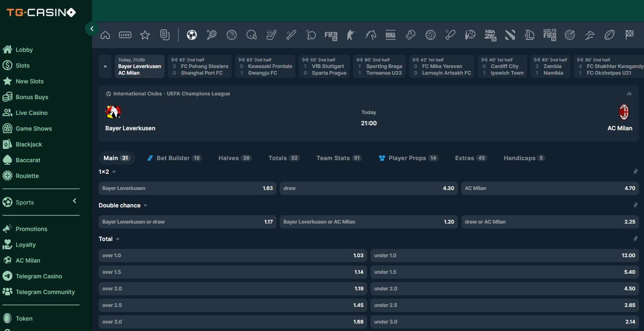This screenshot has height=331, width=644.
Task: Select the American football helmet icon
Action: 251,35
